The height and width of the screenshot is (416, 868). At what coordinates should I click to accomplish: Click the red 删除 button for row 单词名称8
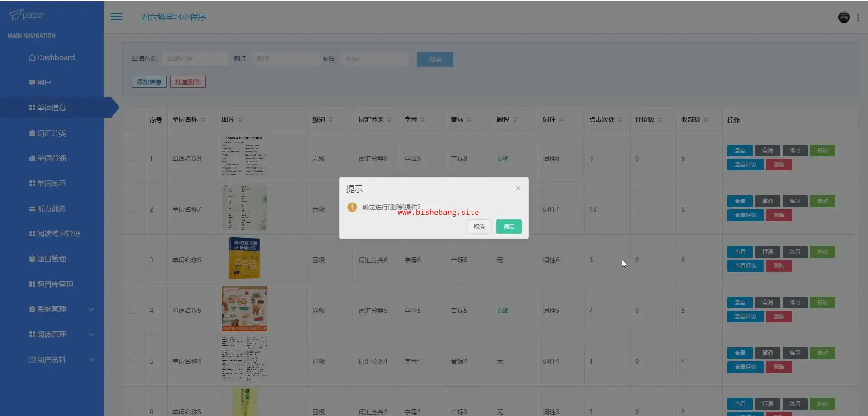pyautogui.click(x=779, y=165)
